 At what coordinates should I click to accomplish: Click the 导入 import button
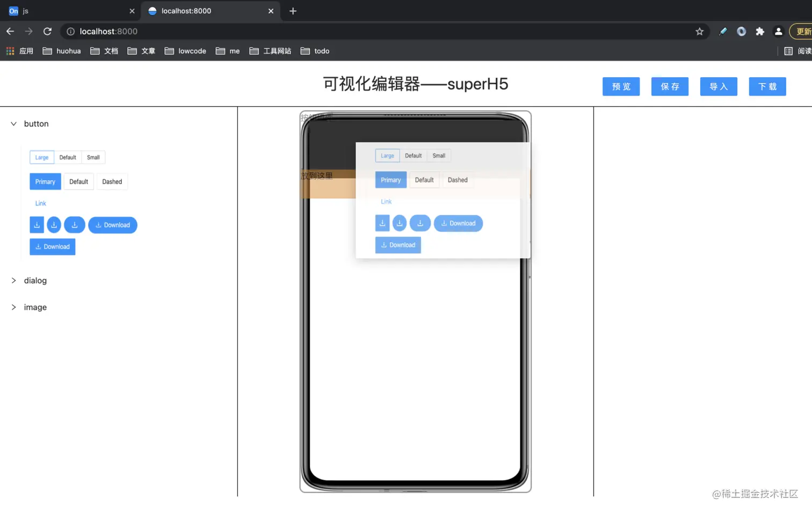tap(719, 86)
